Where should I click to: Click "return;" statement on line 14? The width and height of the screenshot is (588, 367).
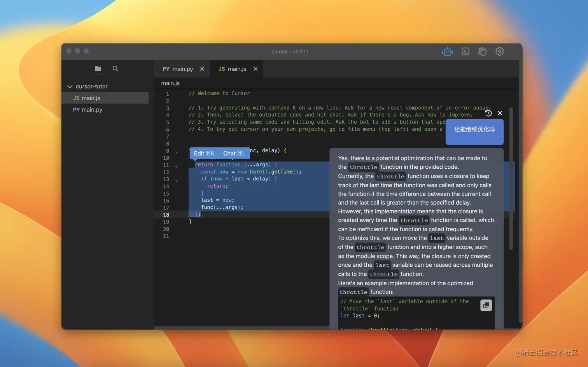click(217, 186)
